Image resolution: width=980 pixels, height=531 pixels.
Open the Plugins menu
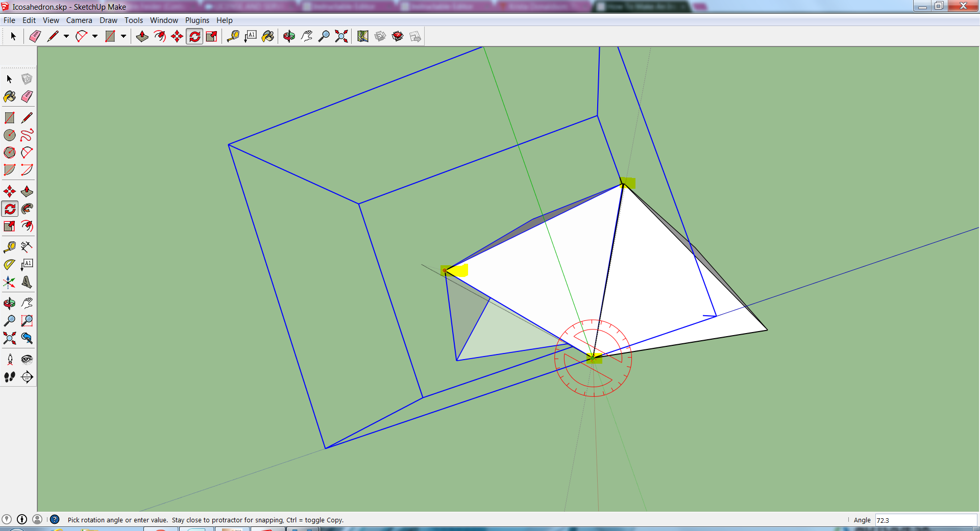[x=197, y=20]
